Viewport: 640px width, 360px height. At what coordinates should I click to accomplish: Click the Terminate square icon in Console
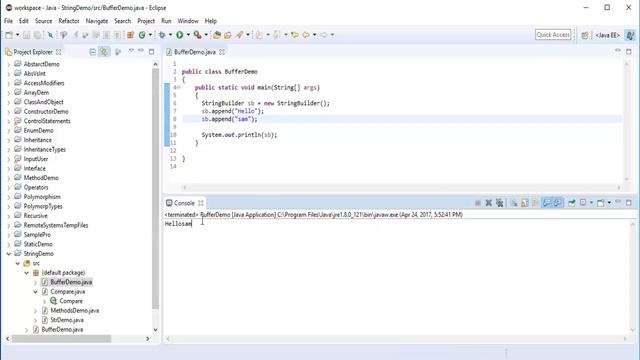coord(478,203)
